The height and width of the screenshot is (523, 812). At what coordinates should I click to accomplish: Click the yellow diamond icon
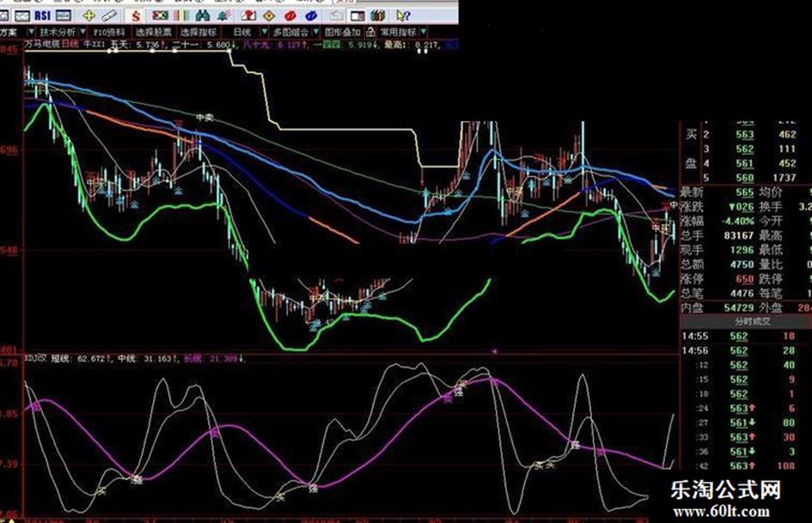coord(269,15)
